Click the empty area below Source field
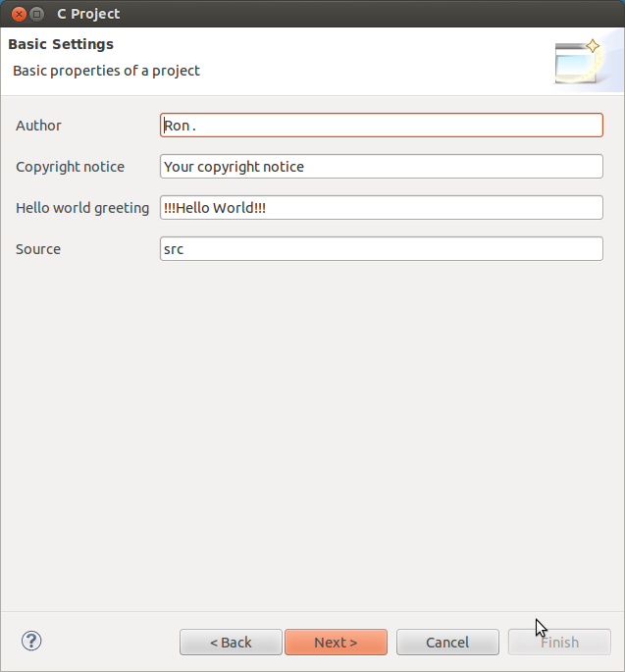The height and width of the screenshot is (672, 625). [x=312, y=432]
